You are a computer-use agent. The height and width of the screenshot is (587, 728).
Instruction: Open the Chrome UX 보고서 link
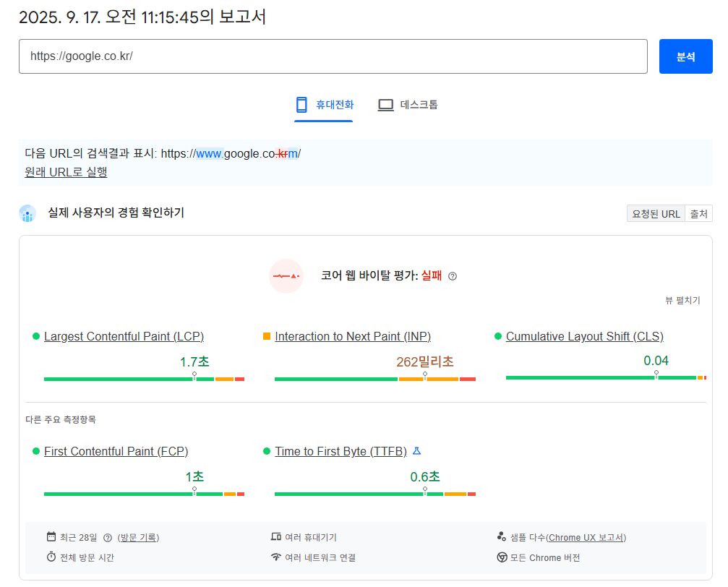click(x=586, y=538)
